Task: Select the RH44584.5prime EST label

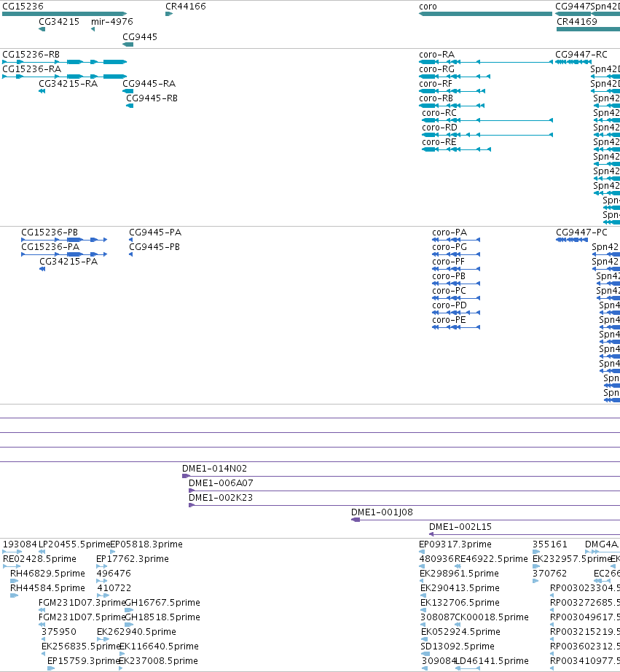Action: pyautogui.click(x=47, y=588)
